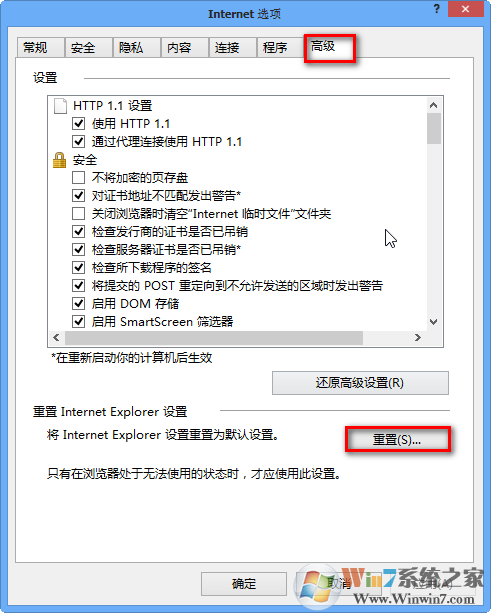Enable 不将加密的页存盘 checkbox
This screenshot has width=491, height=613.
(x=79, y=178)
